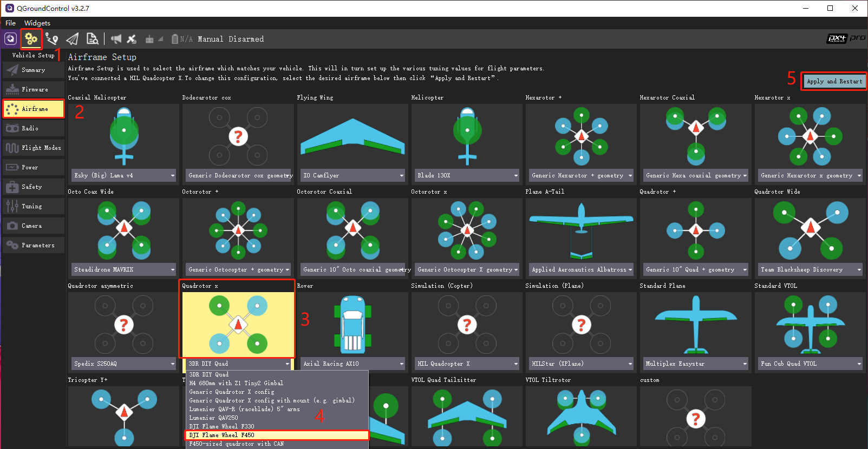Expand the Spedix S250AQ dropdown
The image size is (868, 449).
pos(124,364)
